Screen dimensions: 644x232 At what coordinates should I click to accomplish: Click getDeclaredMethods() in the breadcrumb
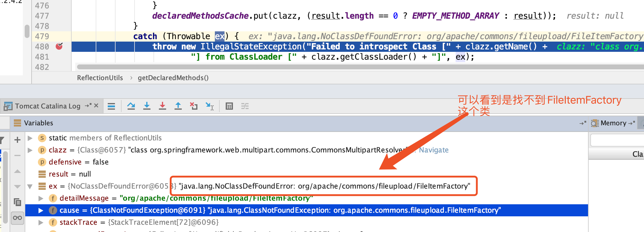click(x=173, y=78)
